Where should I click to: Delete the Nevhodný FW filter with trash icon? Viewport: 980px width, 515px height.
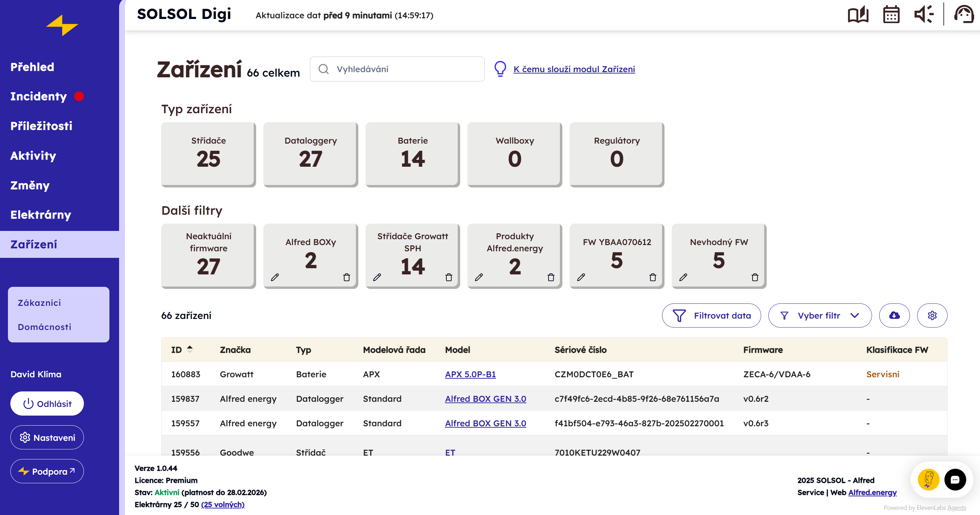[x=755, y=277]
